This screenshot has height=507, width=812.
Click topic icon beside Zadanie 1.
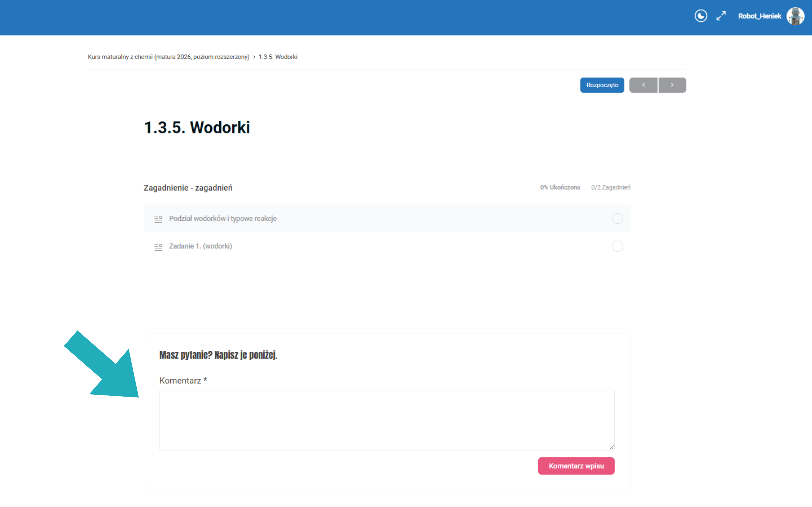(x=158, y=247)
